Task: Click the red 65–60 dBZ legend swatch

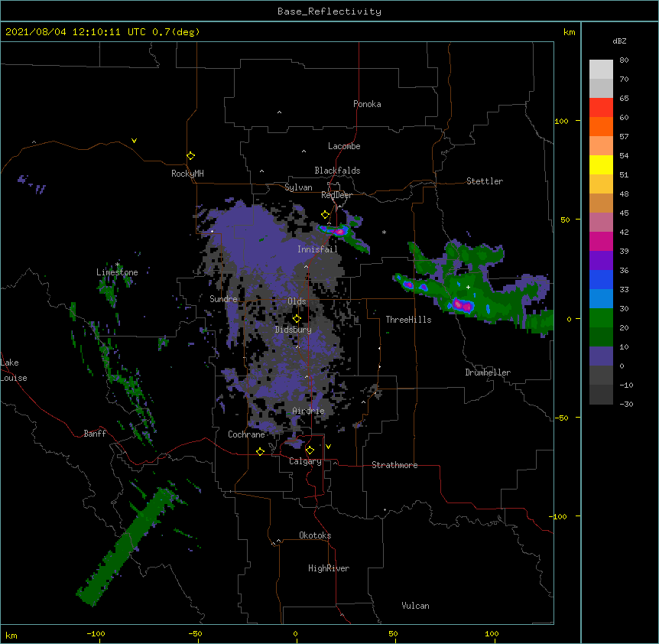Action: coord(601,107)
